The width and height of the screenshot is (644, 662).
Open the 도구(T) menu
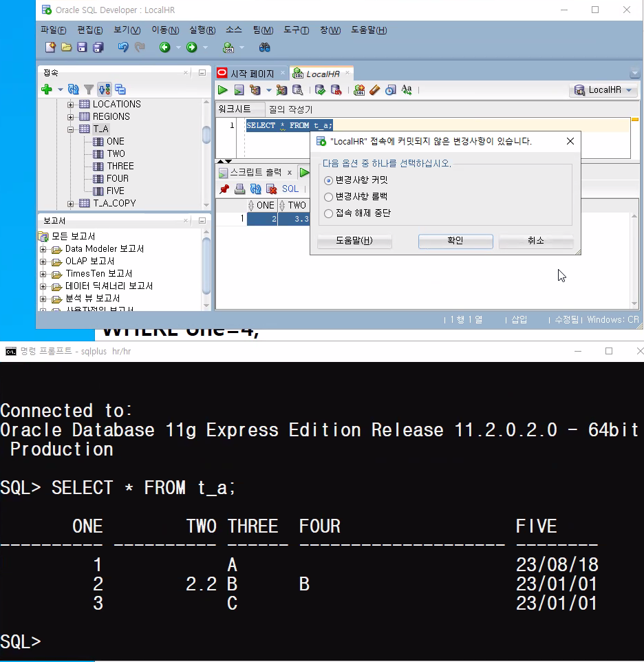297,30
